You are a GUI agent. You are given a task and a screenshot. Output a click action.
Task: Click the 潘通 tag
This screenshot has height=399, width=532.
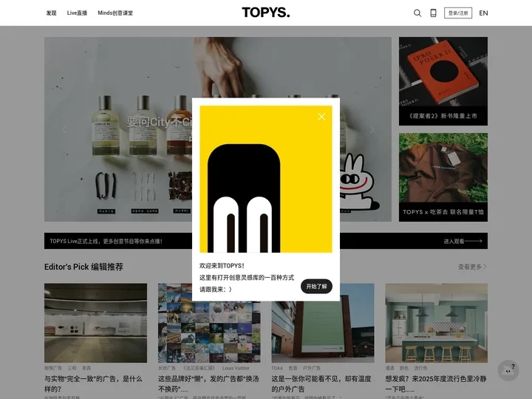(389, 368)
